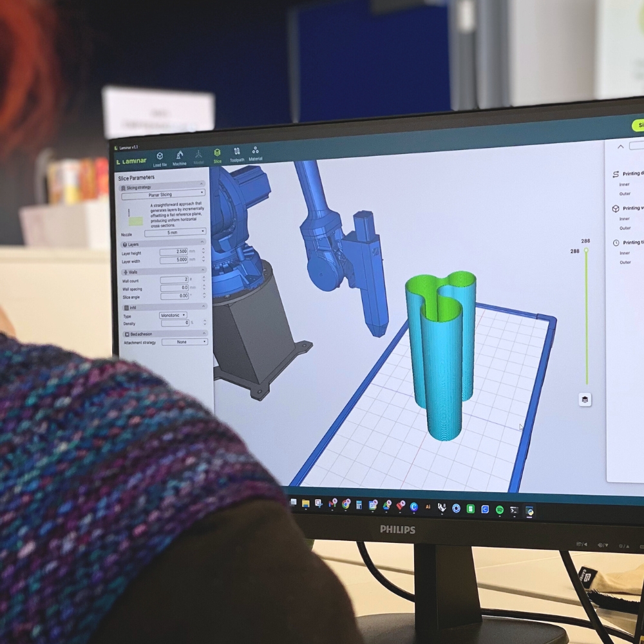The height and width of the screenshot is (644, 644).
Task: Click the Wall count field
Action: [174, 279]
